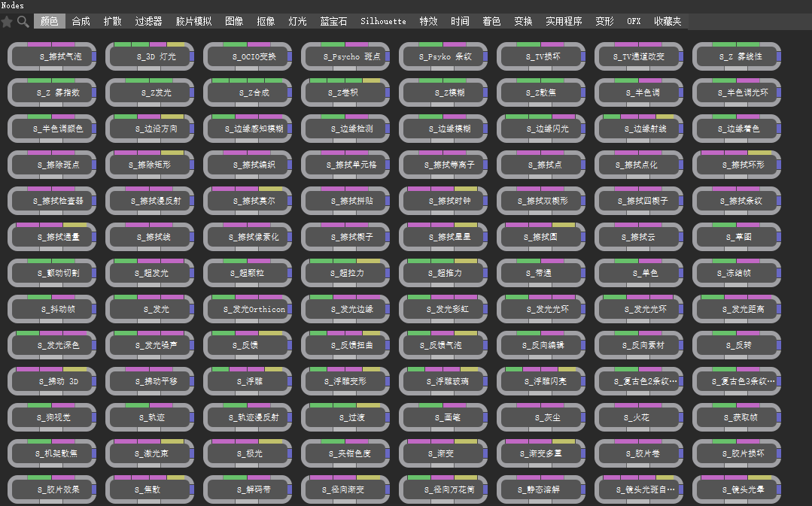Open the favorites star icon
Image resolution: width=812 pixels, height=506 pixels.
7,22
